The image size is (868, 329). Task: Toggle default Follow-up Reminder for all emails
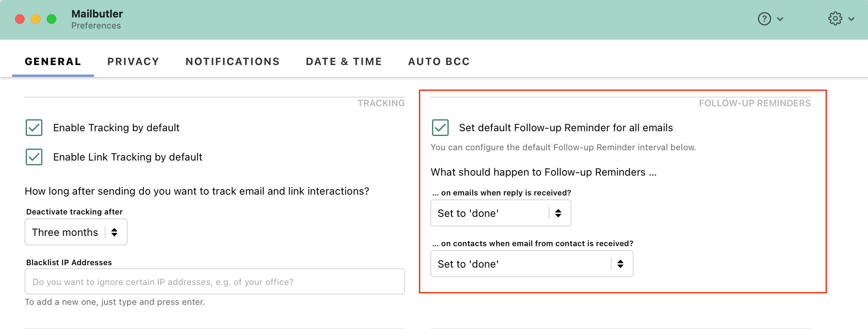(x=440, y=128)
